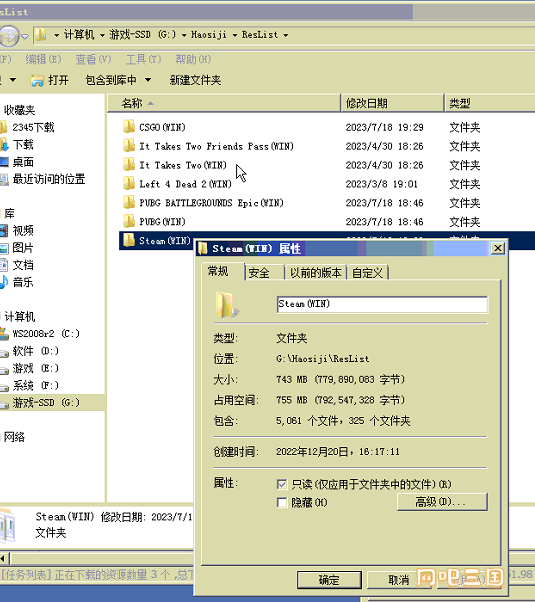This screenshot has height=602, width=535.
Task: Click the 视频 library icon
Action: 4,230
